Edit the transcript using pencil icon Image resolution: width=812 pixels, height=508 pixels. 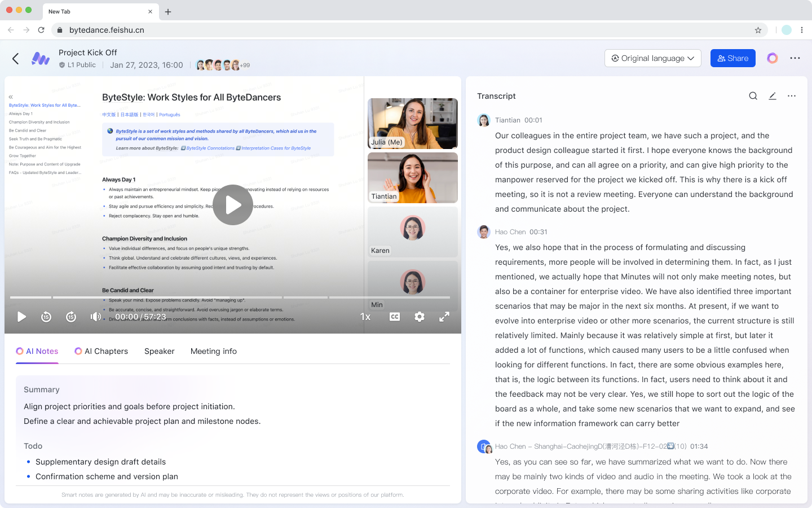point(773,96)
